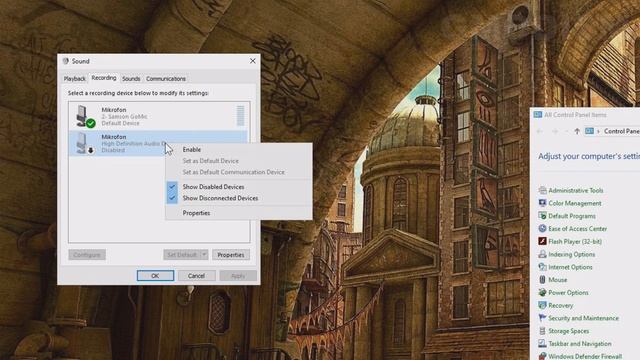Click the Samson GoMic level meter
Image resolution: width=640 pixels, height=360 pixels.
click(240, 116)
